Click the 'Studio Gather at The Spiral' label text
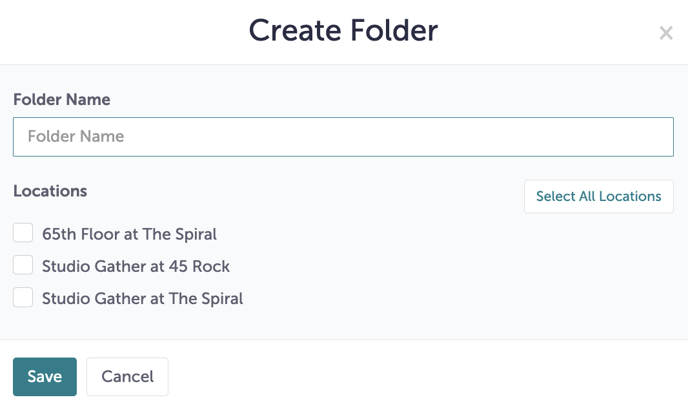 (x=142, y=298)
